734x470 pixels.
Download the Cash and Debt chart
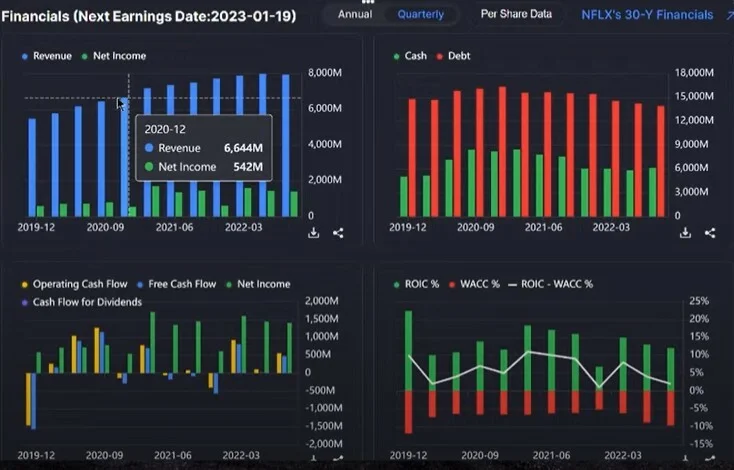[685, 233]
